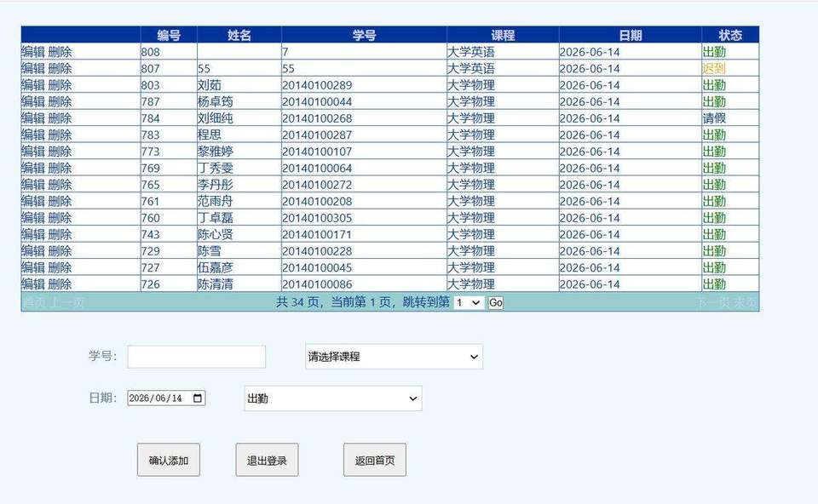Viewport: 818px width, 504px height.
Task: Click 删除 for record 808
Action: pyautogui.click(x=60, y=52)
